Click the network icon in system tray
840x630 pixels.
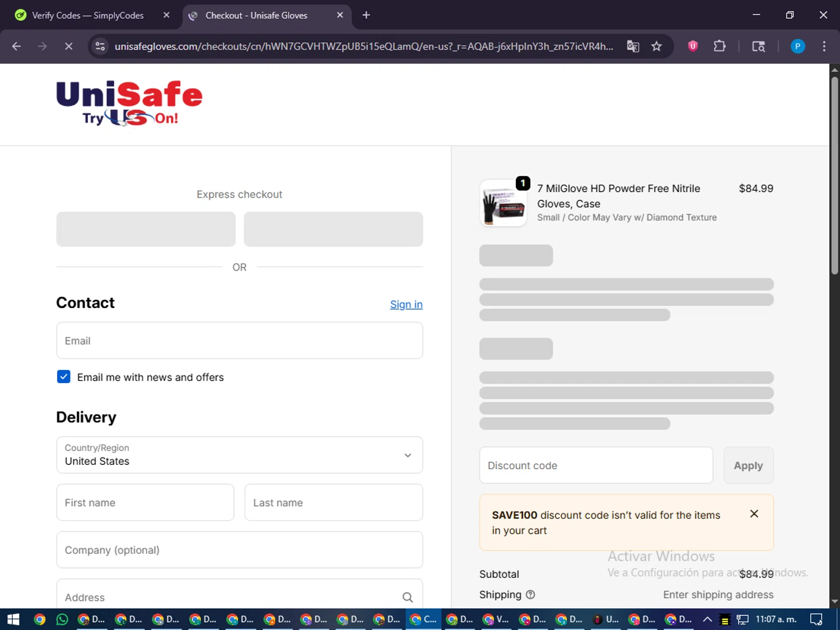743,619
